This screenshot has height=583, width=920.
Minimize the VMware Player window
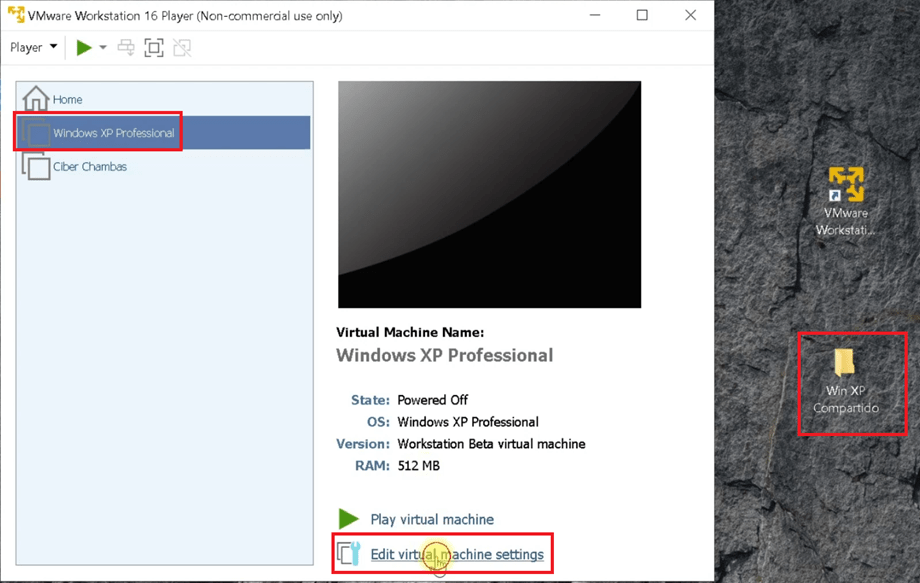595,15
